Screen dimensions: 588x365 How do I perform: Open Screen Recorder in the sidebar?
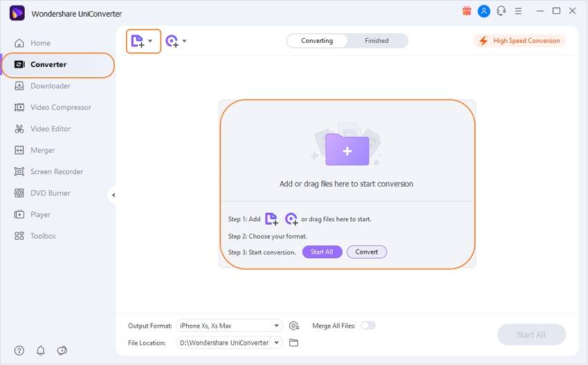[58, 171]
